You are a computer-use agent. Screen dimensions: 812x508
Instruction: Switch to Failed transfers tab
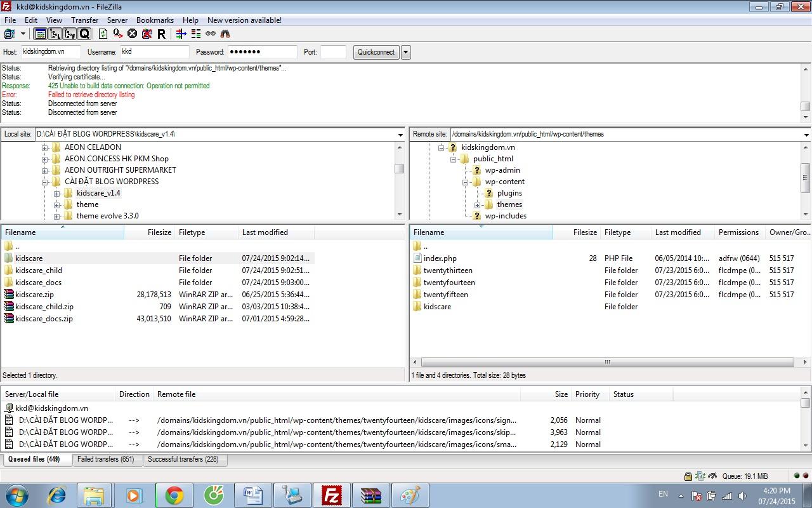pos(105,459)
